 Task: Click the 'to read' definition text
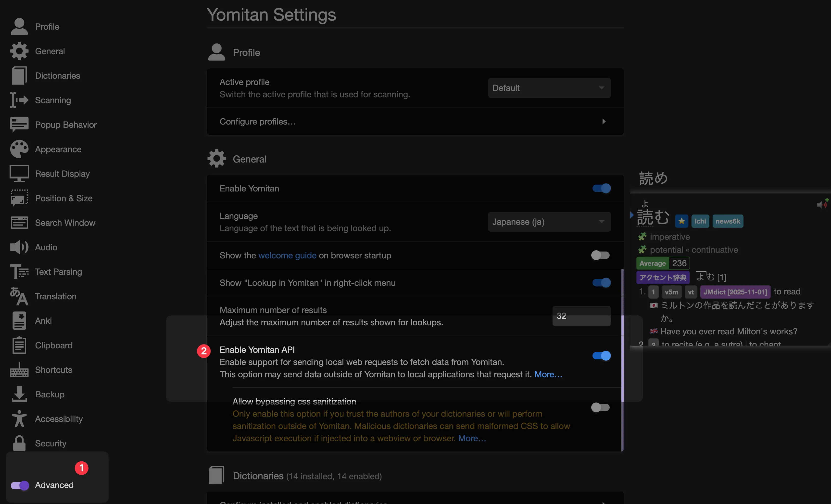[x=787, y=291]
